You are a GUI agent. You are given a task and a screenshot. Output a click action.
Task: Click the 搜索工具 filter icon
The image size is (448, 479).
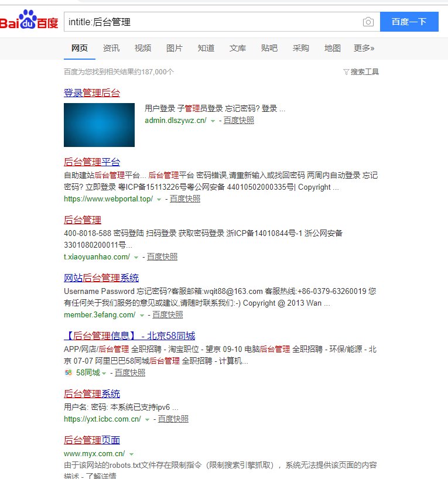coord(346,72)
